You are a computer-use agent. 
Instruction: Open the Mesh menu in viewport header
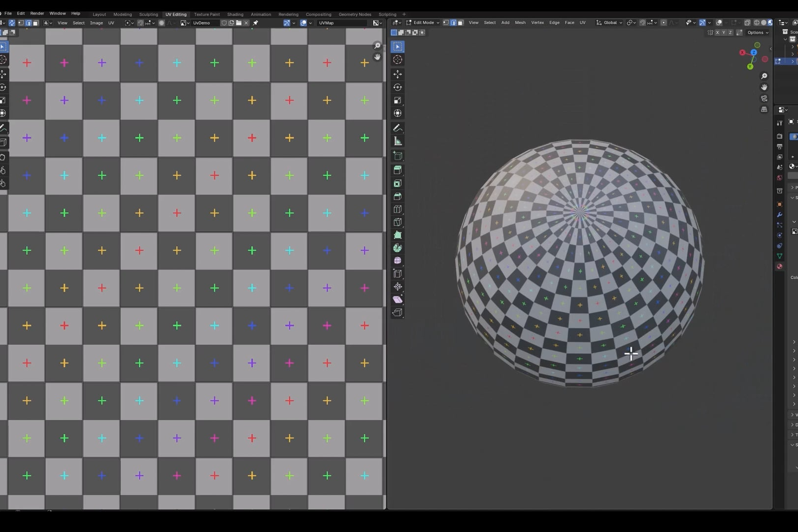click(520, 23)
